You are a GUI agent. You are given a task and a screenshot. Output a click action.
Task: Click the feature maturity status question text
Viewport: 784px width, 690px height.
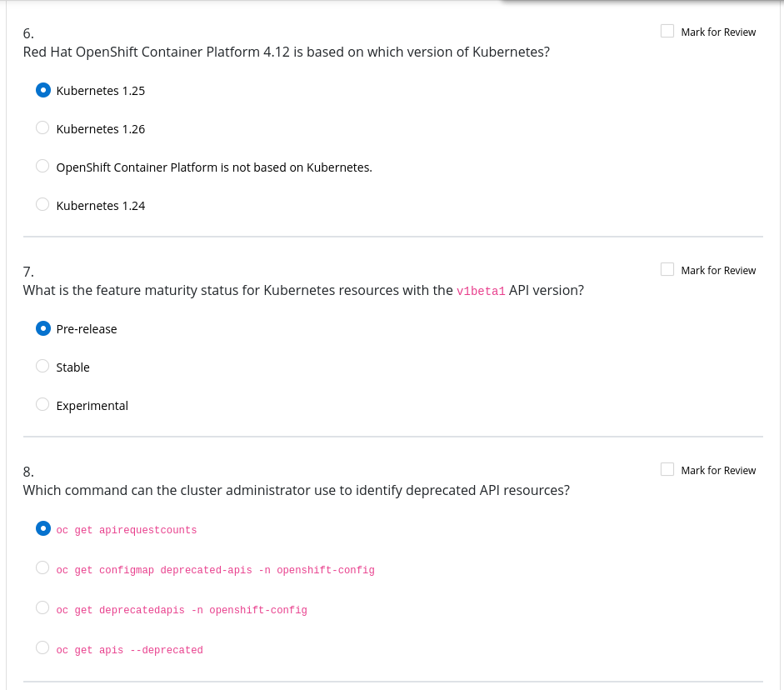tap(238, 290)
